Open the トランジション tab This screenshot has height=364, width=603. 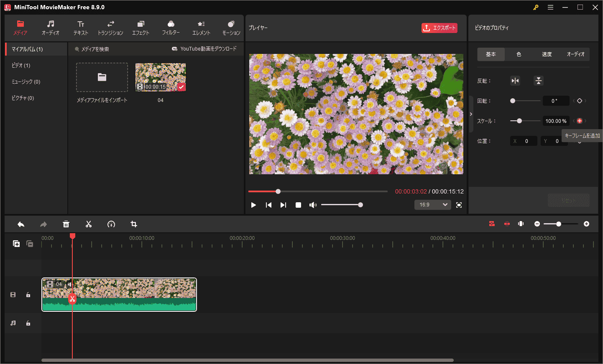pos(110,28)
